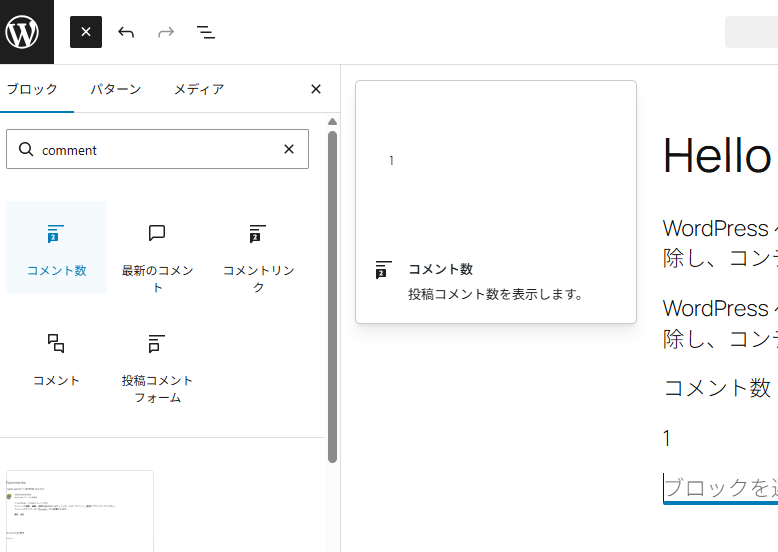Image resolution: width=778 pixels, height=552 pixels.
Task: Insert the コメントリンク block
Action: click(257, 256)
